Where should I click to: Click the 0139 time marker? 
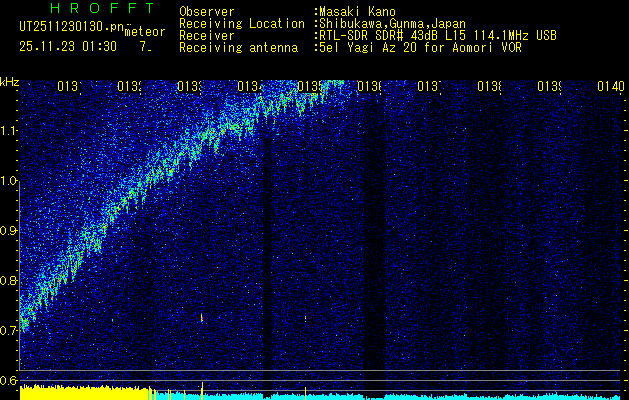tap(550, 86)
